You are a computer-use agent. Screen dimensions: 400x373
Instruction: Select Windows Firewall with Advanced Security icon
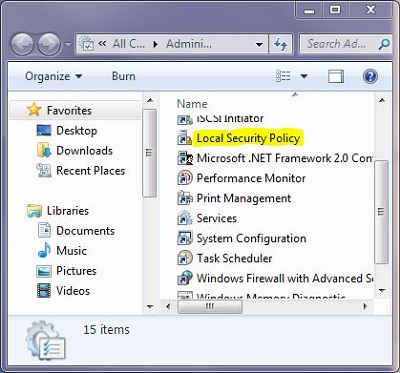click(x=185, y=278)
